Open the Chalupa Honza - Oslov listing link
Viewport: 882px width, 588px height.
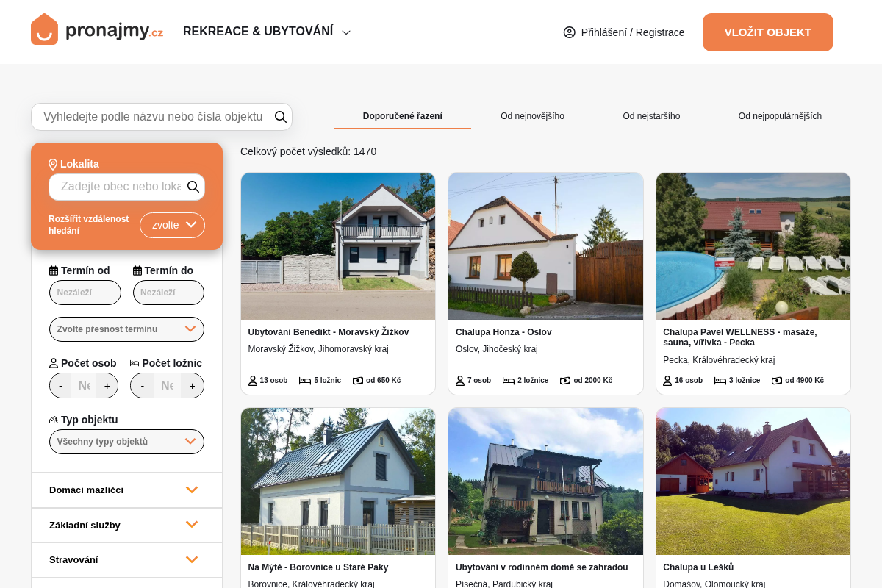point(503,332)
